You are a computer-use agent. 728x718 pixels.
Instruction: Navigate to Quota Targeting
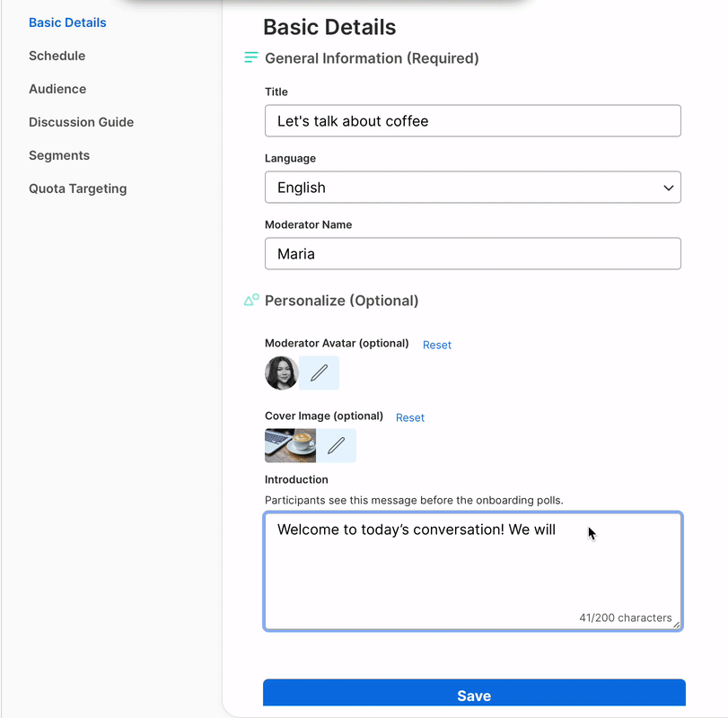click(x=78, y=188)
